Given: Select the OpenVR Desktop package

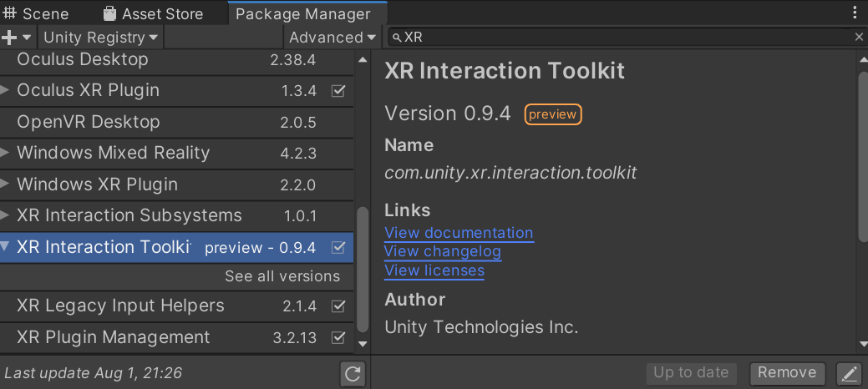Looking at the screenshot, I should click(x=176, y=122).
